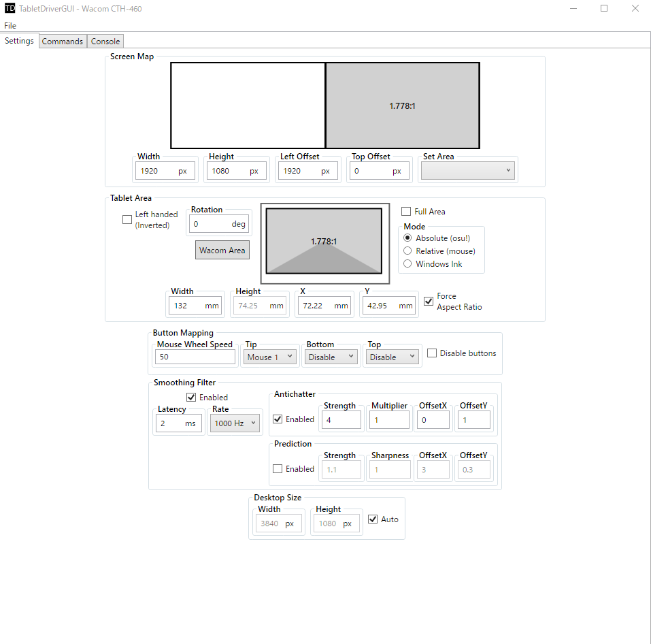Click the Prediction OffsetY field
The image size is (651, 644).
pos(474,470)
